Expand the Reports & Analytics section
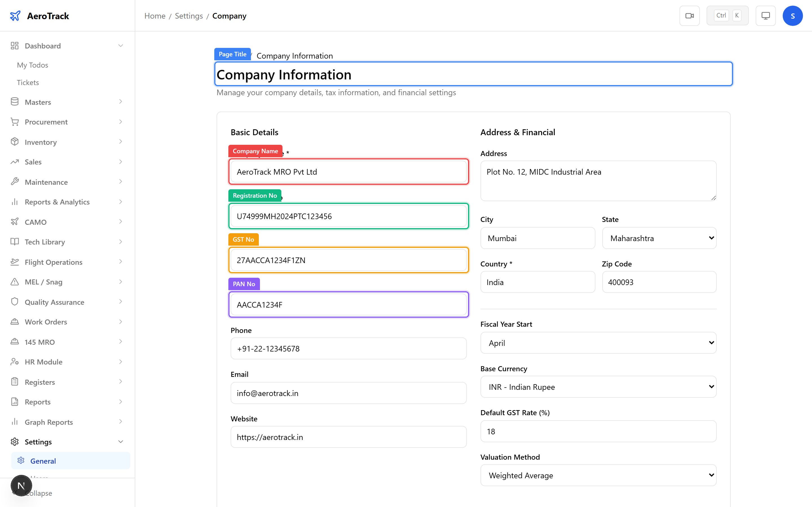The image size is (812, 507). pos(57,201)
